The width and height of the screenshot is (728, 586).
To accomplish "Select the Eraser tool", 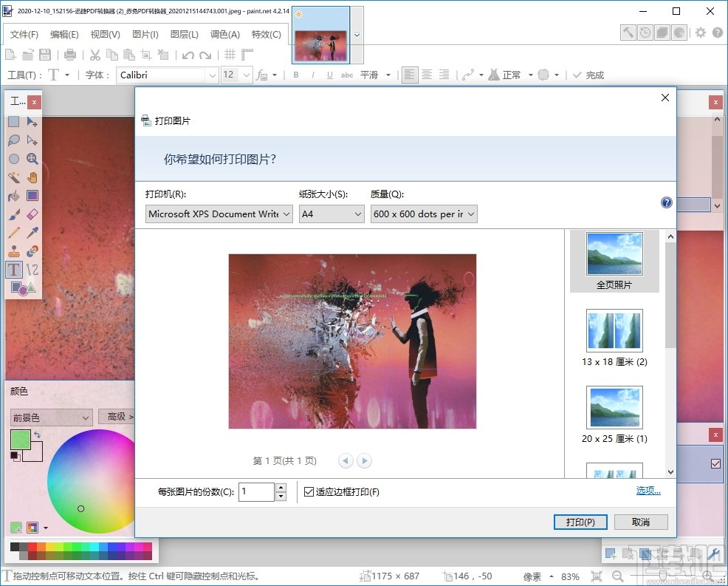I will (x=32, y=214).
